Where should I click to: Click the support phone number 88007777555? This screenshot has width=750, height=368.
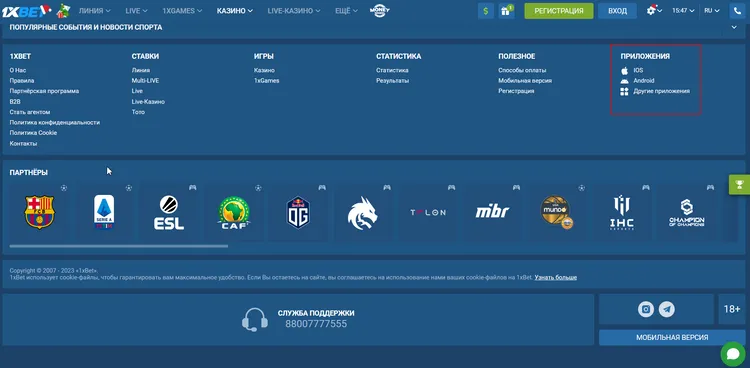click(316, 324)
